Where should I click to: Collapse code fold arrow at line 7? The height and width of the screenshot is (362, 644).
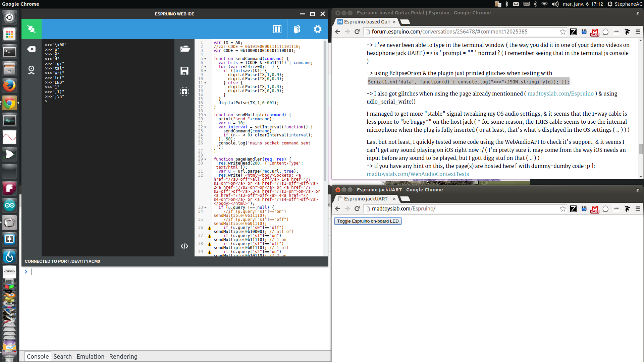[205, 67]
